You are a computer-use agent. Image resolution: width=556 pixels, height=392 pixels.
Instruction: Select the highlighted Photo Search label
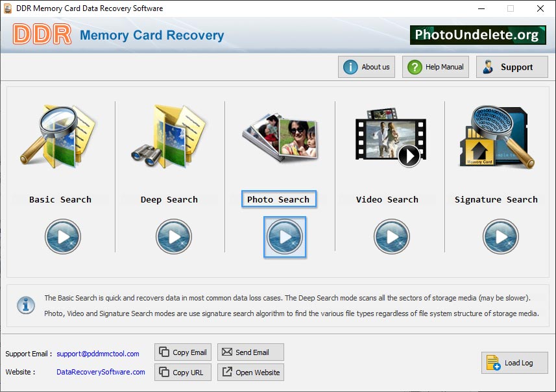(279, 199)
